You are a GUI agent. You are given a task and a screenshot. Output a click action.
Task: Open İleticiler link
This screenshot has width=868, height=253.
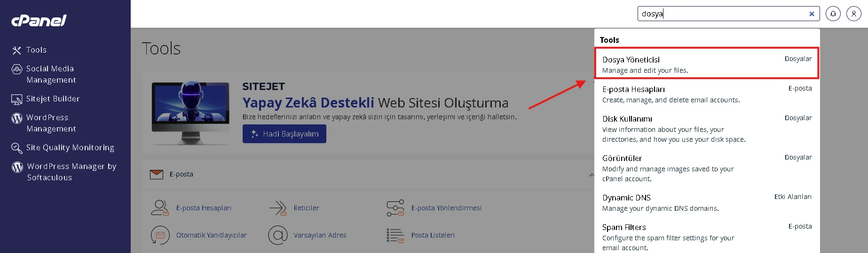(x=307, y=208)
